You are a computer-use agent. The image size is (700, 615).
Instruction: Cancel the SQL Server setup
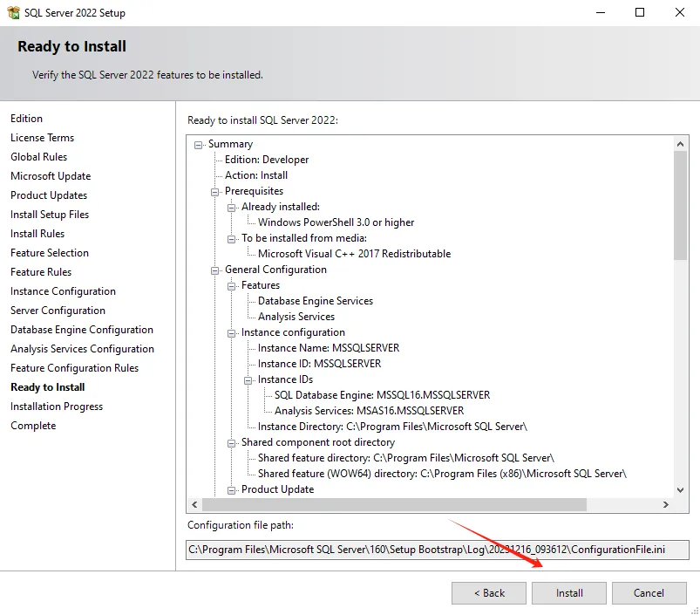[649, 593]
